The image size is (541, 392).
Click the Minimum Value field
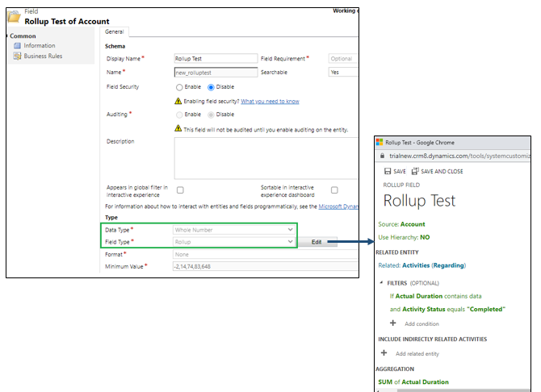[265, 266]
